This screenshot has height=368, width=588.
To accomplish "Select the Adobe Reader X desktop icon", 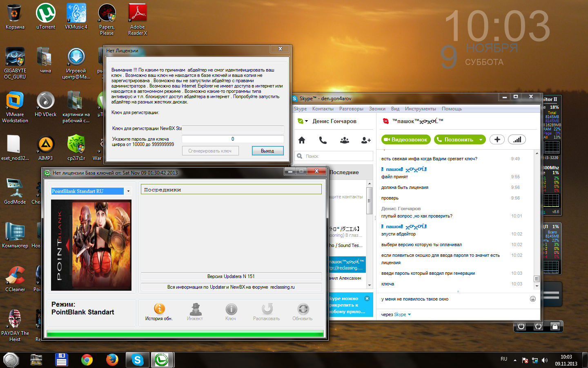I will [138, 20].
